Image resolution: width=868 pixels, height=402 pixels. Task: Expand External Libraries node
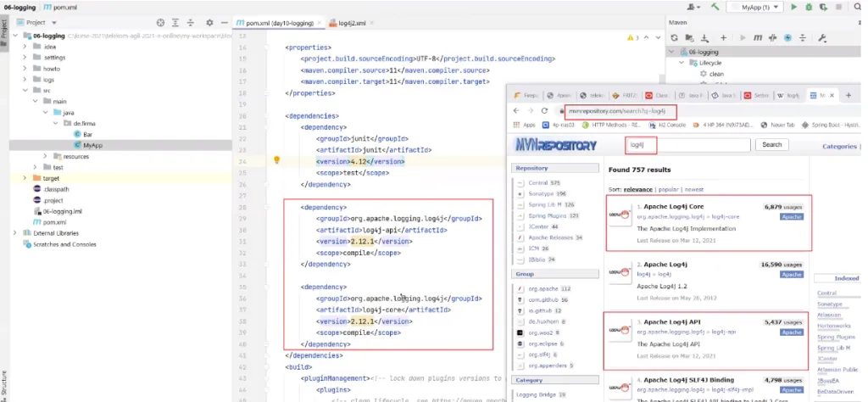point(14,233)
